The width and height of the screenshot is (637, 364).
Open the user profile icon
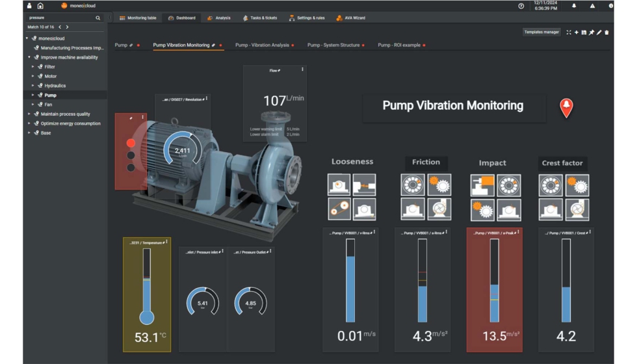point(29,6)
